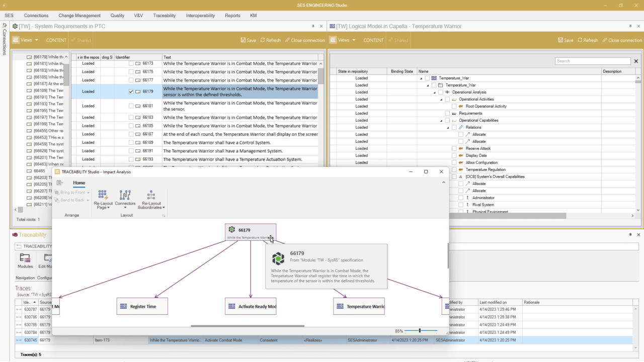Switch to the Home tab in Impact Analysis

[78, 183]
